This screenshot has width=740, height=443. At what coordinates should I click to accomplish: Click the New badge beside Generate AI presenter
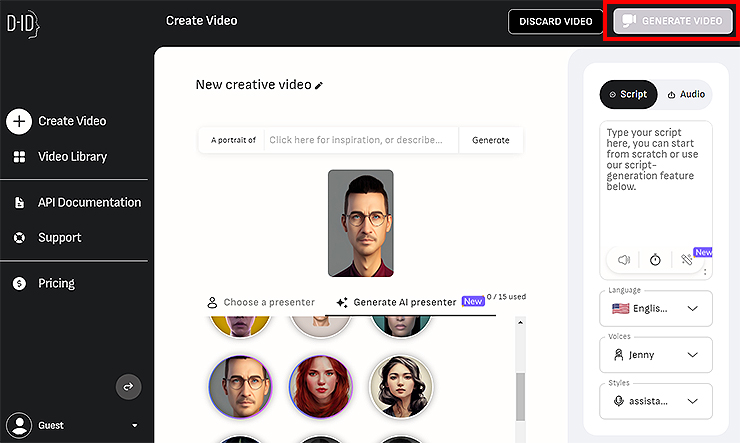[x=473, y=301]
